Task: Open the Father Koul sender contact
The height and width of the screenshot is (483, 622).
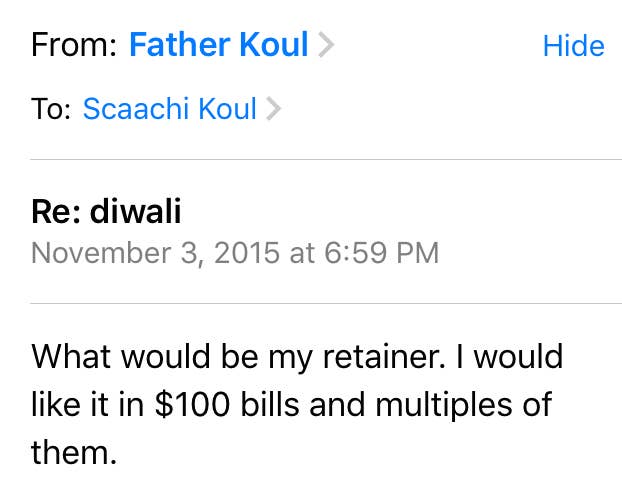Action: pyautogui.click(x=218, y=46)
